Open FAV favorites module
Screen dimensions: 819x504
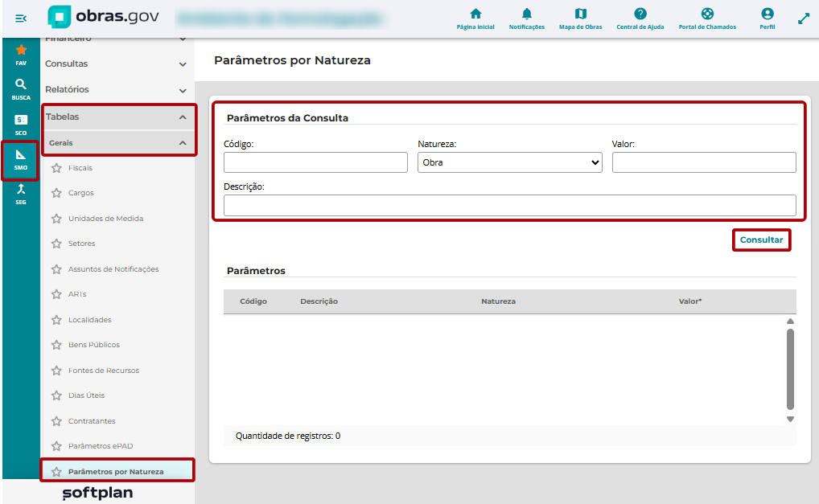[x=21, y=55]
